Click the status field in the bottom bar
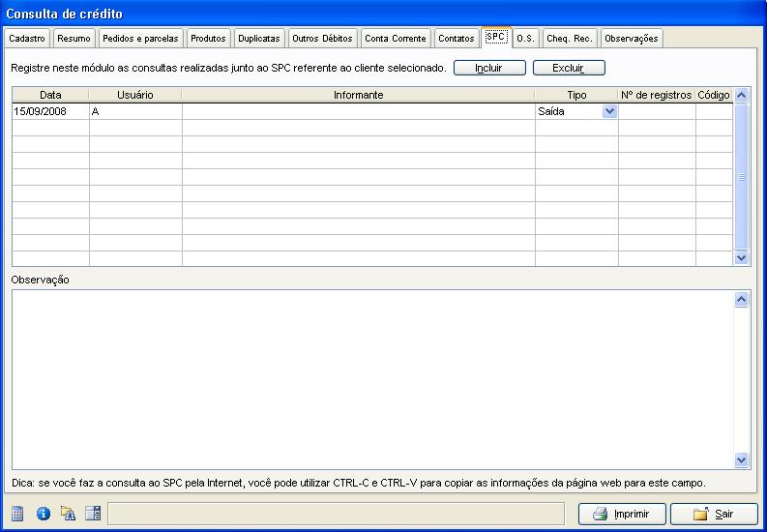The image size is (767, 532). click(x=336, y=514)
